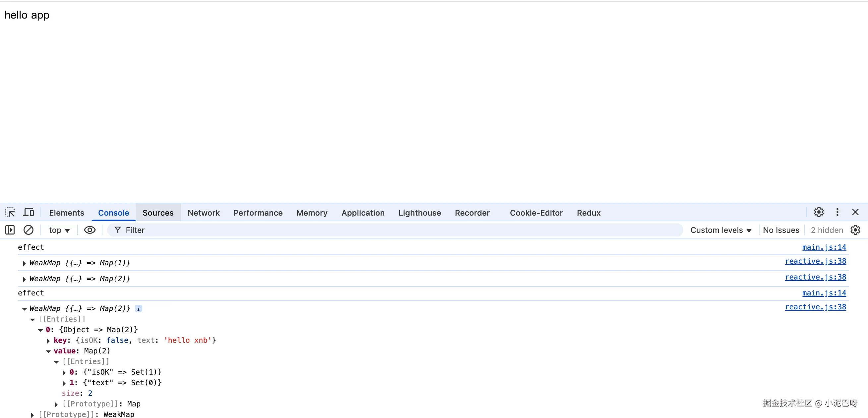Screen dimensions: 868x418
Task: Switch to the Elements tab
Action: point(66,213)
